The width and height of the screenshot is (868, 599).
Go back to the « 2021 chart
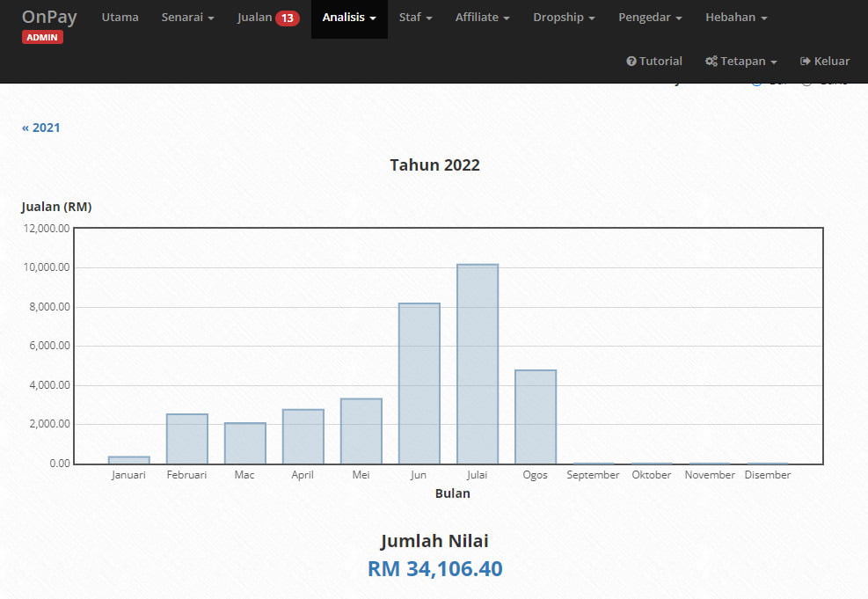tap(41, 128)
